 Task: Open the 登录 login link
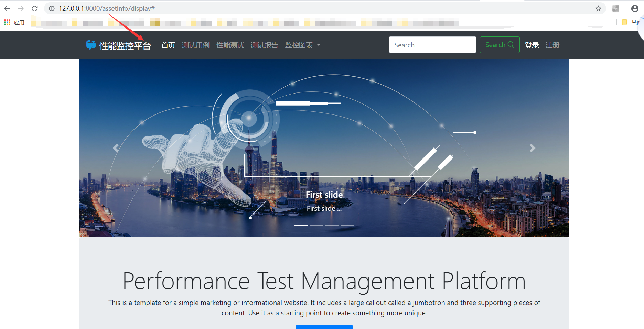click(532, 45)
